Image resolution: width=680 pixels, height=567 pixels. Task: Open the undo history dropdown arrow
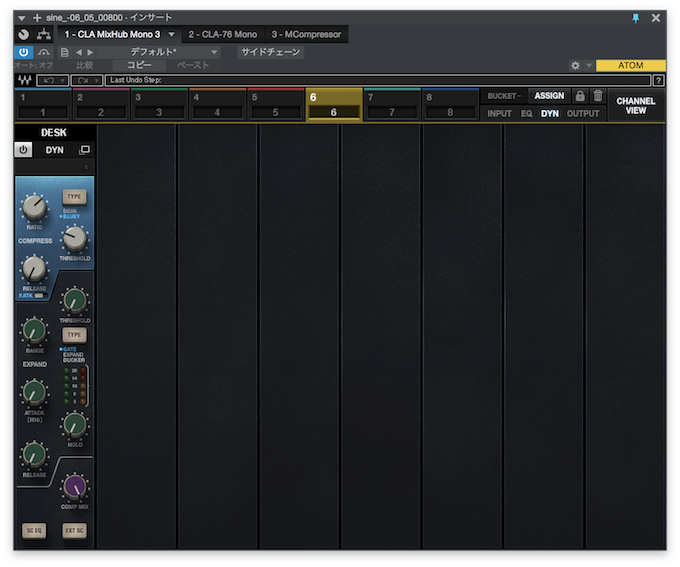tap(63, 81)
